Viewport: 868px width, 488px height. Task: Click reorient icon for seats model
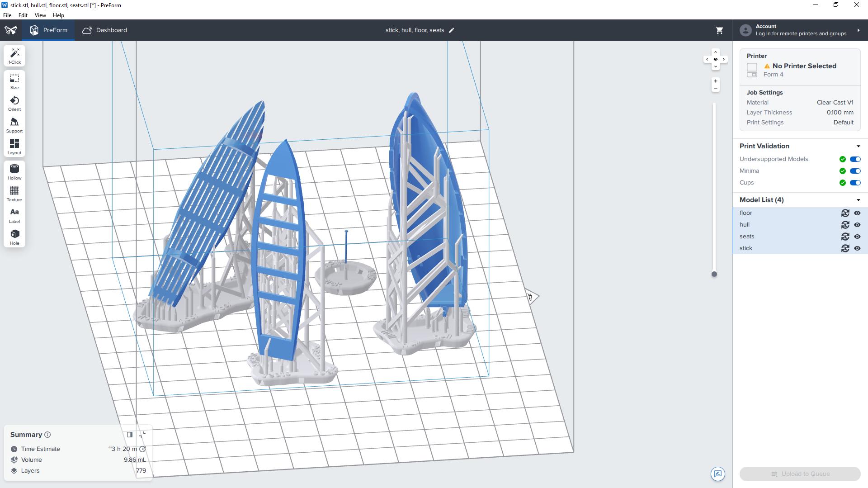coord(845,237)
